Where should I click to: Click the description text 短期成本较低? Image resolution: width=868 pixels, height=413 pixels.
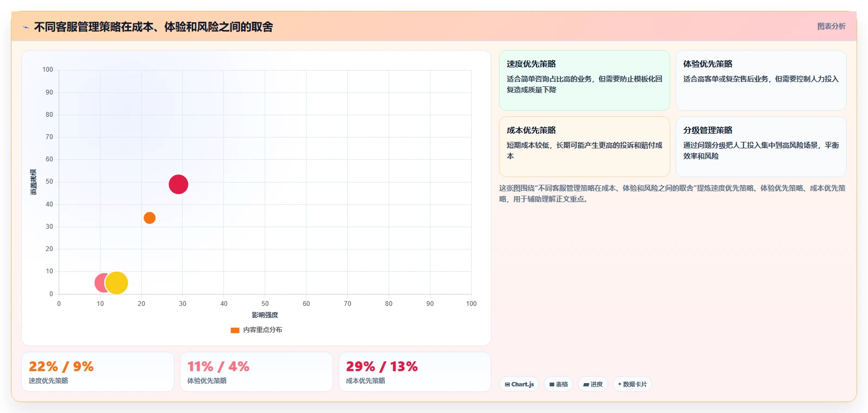584,151
